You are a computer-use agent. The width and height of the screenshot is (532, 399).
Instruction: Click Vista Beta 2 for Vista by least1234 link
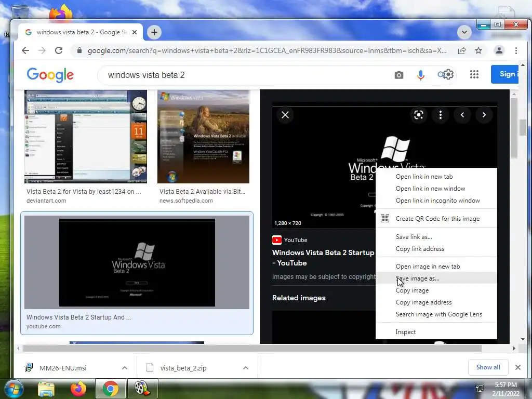pyautogui.click(x=84, y=191)
